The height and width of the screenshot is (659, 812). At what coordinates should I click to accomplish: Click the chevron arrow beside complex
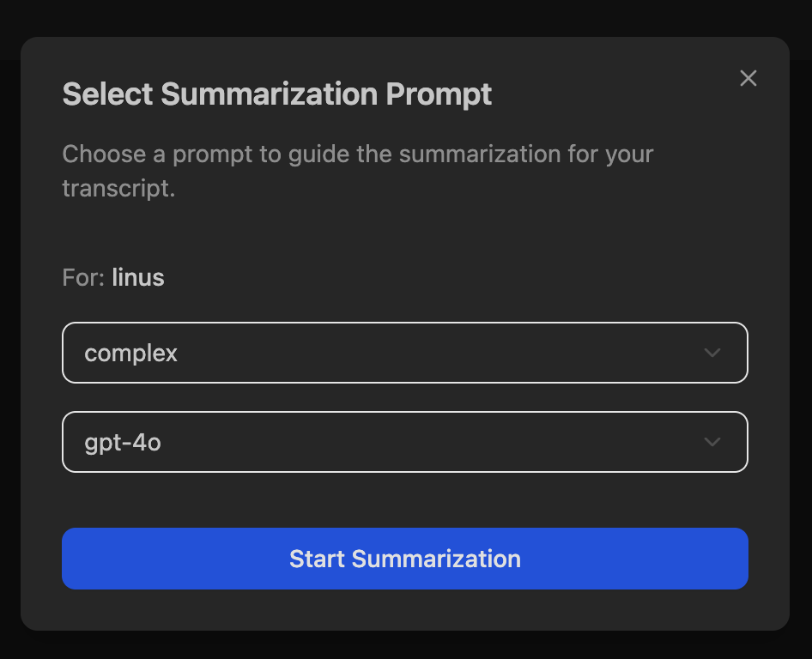coord(712,353)
